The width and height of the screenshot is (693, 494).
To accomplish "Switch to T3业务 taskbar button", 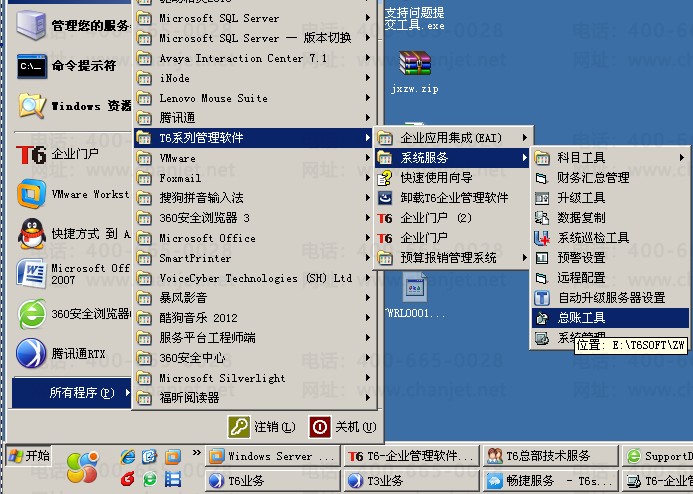I will click(x=411, y=481).
